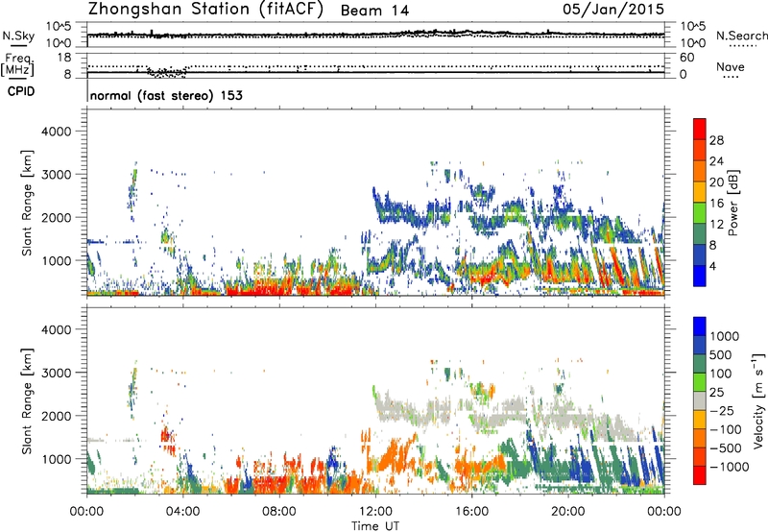Image resolution: width=768 pixels, height=532 pixels.
Task: Click the "10^5" tick beside N.Sky
Action: point(59,27)
